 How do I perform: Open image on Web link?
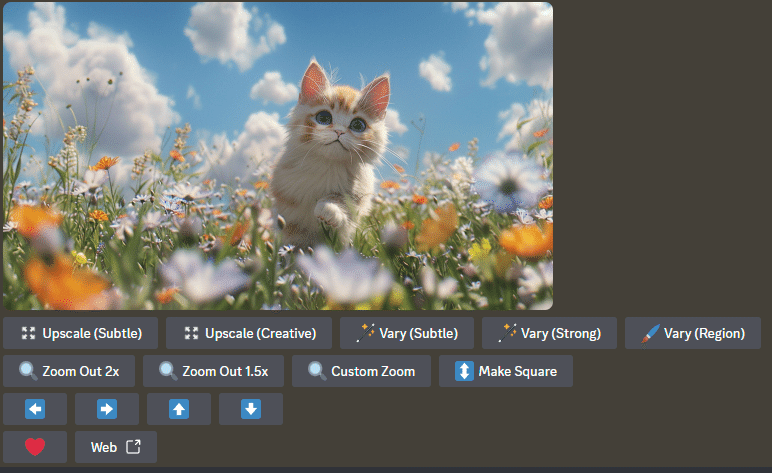(x=116, y=447)
